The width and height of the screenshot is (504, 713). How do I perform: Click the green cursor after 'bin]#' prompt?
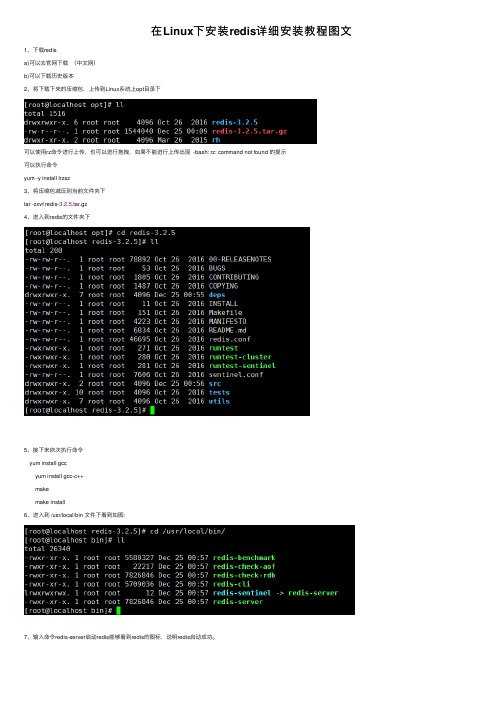(x=119, y=611)
